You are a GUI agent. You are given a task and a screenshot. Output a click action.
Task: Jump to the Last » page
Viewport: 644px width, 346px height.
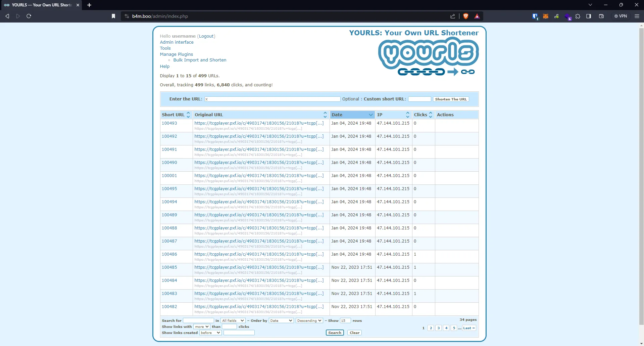(x=469, y=328)
